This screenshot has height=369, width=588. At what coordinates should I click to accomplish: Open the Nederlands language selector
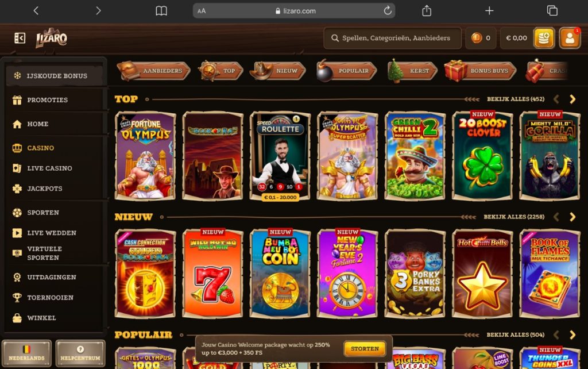pos(26,353)
